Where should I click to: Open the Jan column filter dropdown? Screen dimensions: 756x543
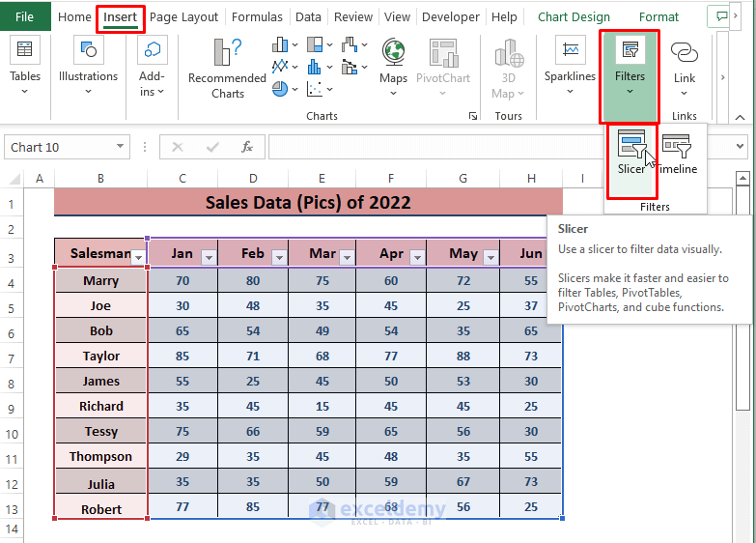(x=209, y=257)
